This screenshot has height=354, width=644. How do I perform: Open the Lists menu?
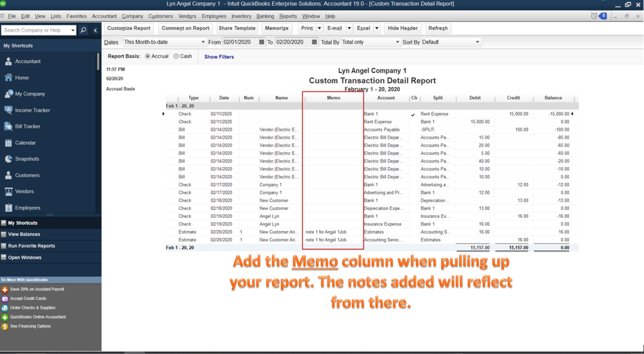coord(56,16)
